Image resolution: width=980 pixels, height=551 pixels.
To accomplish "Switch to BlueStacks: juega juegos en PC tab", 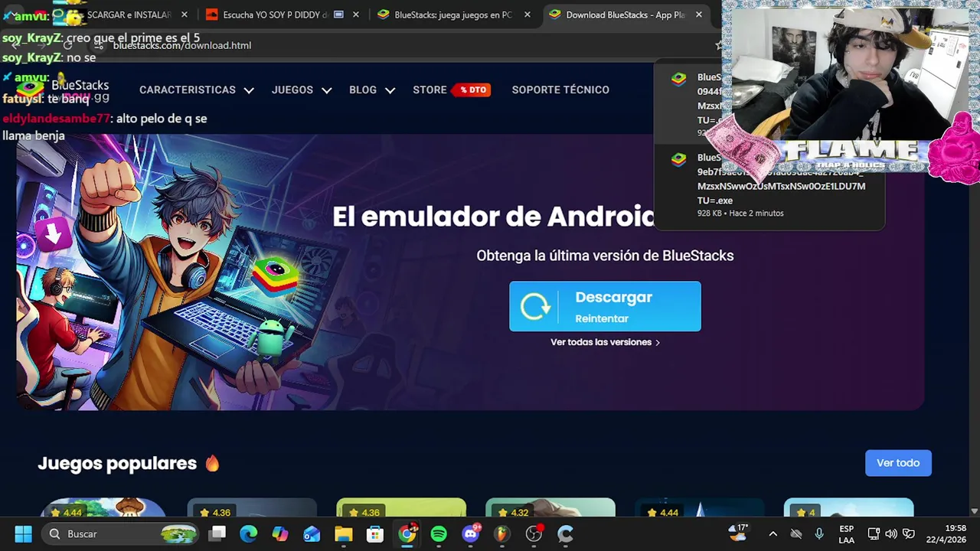I will point(453,15).
